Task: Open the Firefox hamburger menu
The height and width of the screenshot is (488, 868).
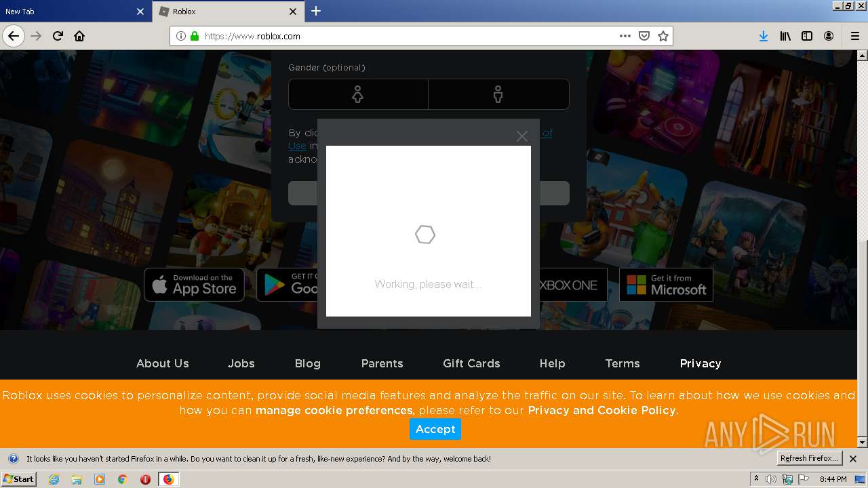Action: pos(854,36)
